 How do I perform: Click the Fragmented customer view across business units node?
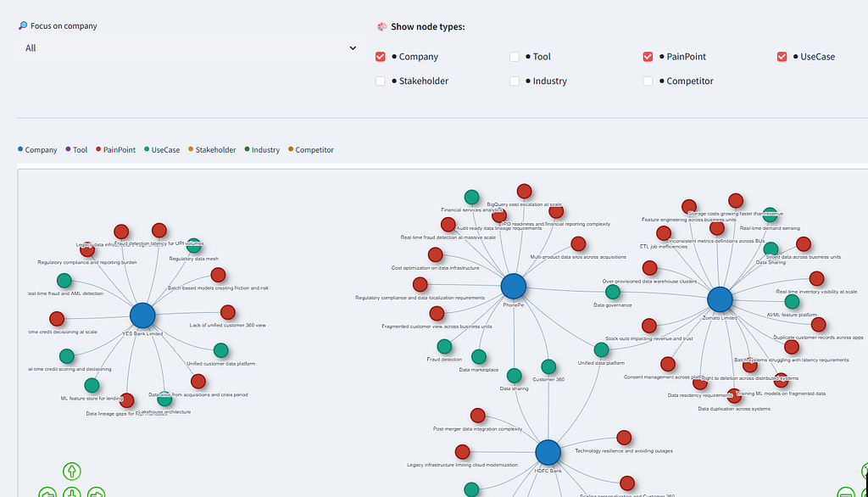[437, 313]
